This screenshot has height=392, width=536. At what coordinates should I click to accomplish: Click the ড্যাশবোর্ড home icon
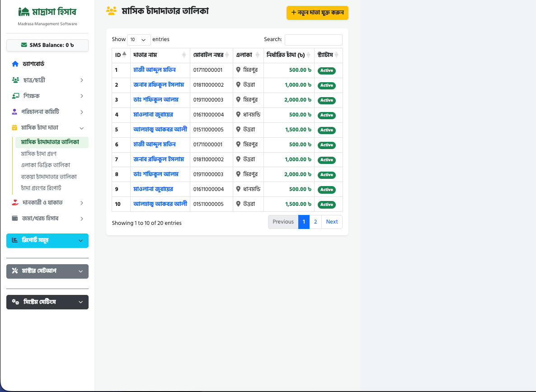15,64
